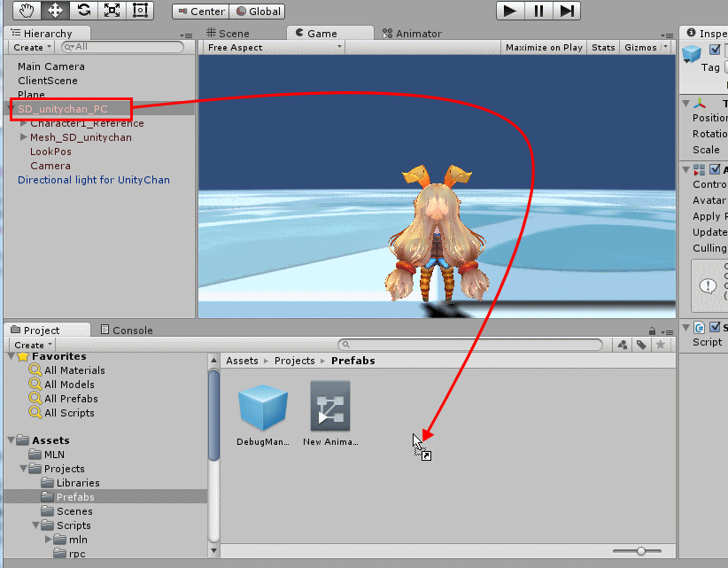Click the Step frame button
Image resolution: width=728 pixels, height=568 pixels.
[x=567, y=11]
